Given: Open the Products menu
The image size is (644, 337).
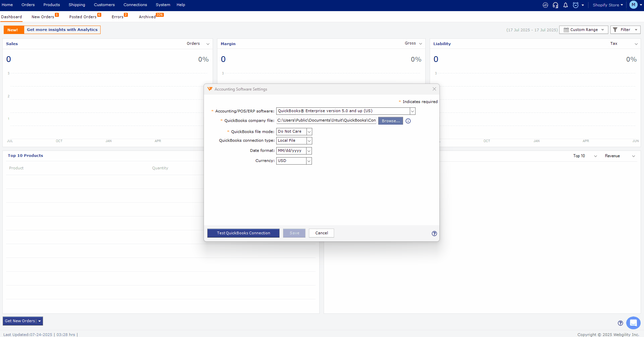Looking at the screenshot, I should pos(51,5).
